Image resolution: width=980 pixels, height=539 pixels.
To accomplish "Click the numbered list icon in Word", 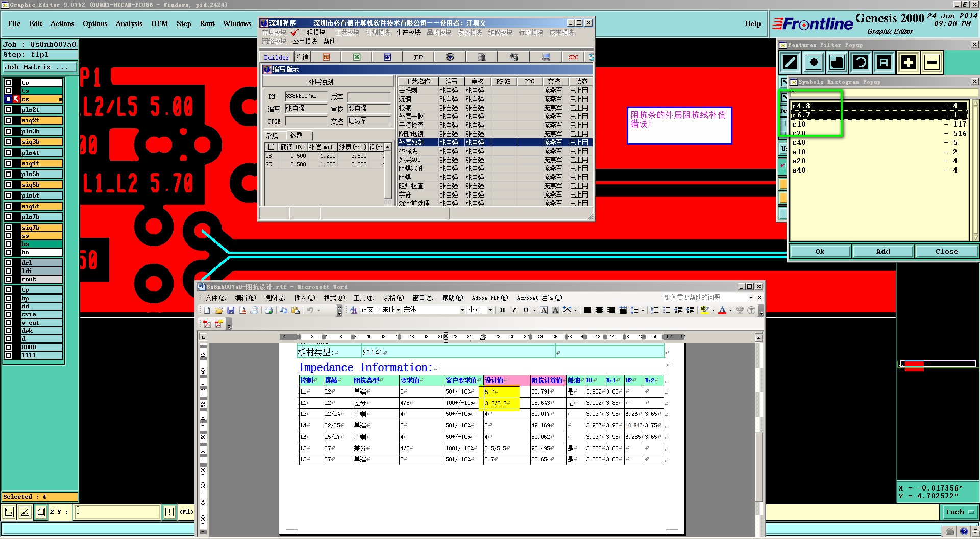I will [x=655, y=310].
